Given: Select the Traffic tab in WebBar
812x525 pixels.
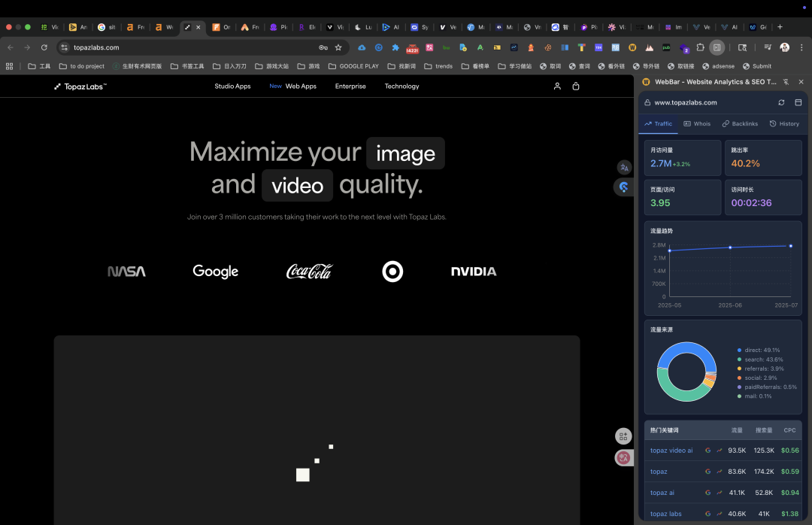Looking at the screenshot, I should [658, 124].
